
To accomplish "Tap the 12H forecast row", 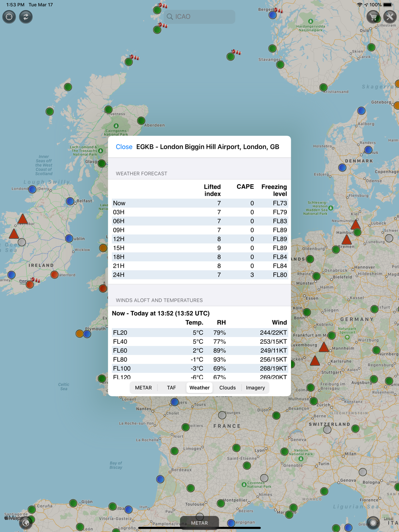I will coord(199,239).
